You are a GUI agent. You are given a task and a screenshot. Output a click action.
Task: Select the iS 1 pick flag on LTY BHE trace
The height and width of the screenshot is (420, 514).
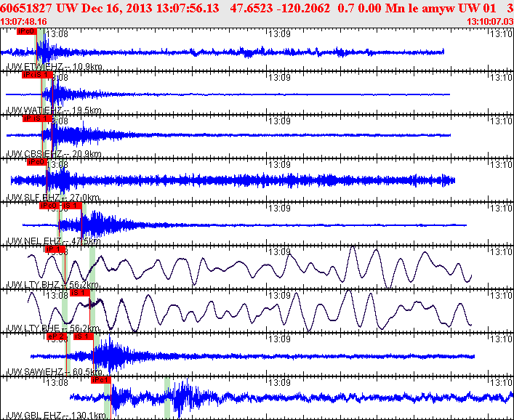click(x=80, y=293)
